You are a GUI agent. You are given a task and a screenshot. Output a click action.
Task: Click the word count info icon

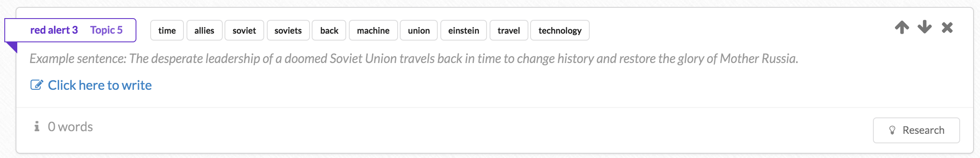coord(37,126)
